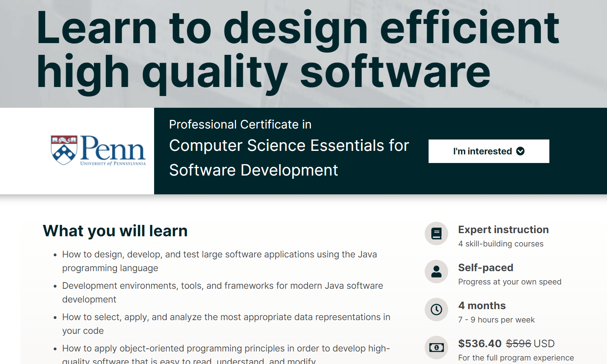The image size is (607, 364).
Task: Click the I'm interested button
Action: coord(489,151)
